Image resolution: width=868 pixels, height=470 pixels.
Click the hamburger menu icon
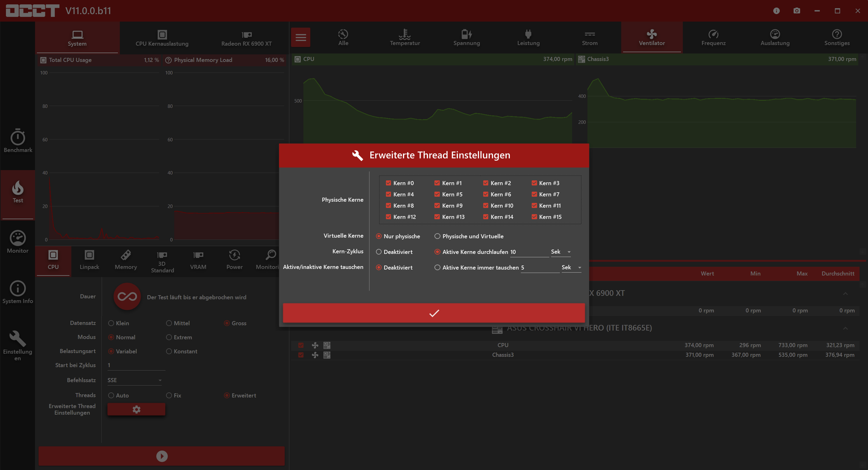[301, 37]
